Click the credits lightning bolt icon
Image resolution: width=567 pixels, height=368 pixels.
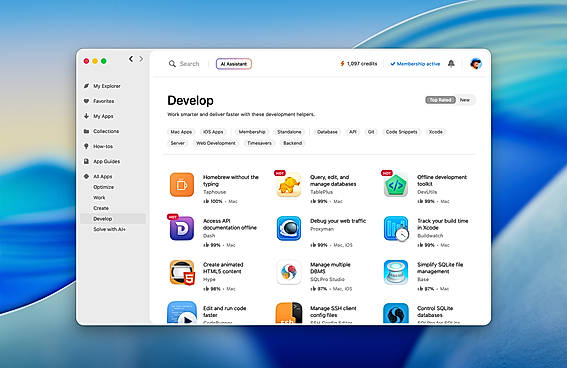pyautogui.click(x=342, y=64)
